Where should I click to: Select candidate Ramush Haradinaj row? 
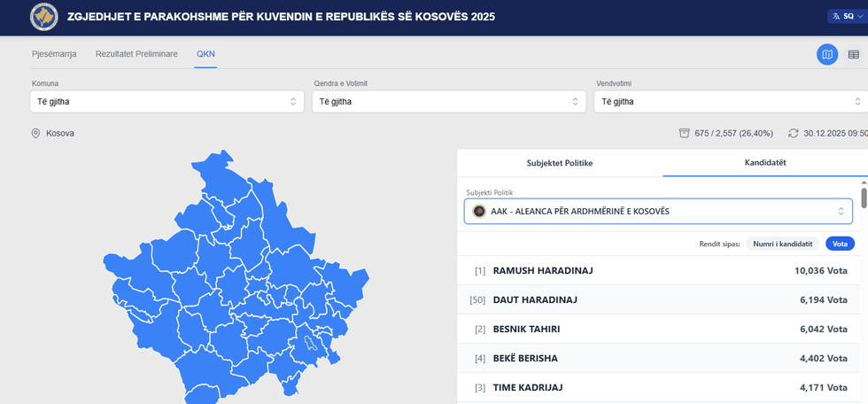(x=662, y=270)
